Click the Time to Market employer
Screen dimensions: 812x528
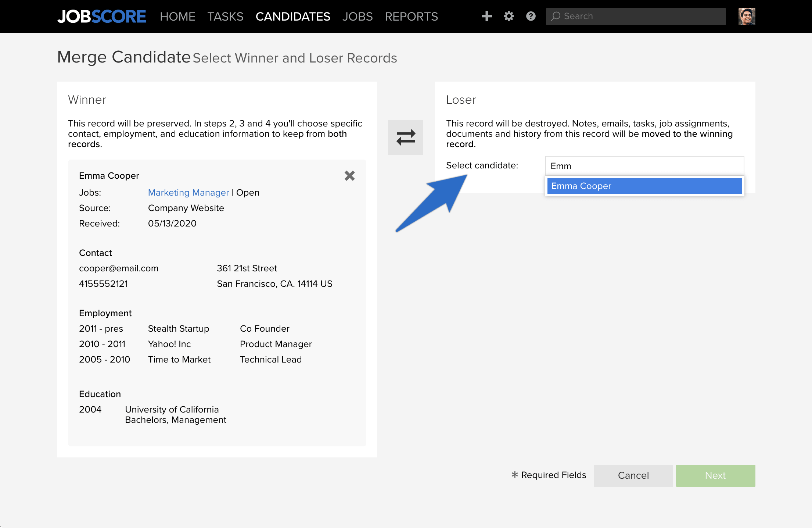coord(179,360)
